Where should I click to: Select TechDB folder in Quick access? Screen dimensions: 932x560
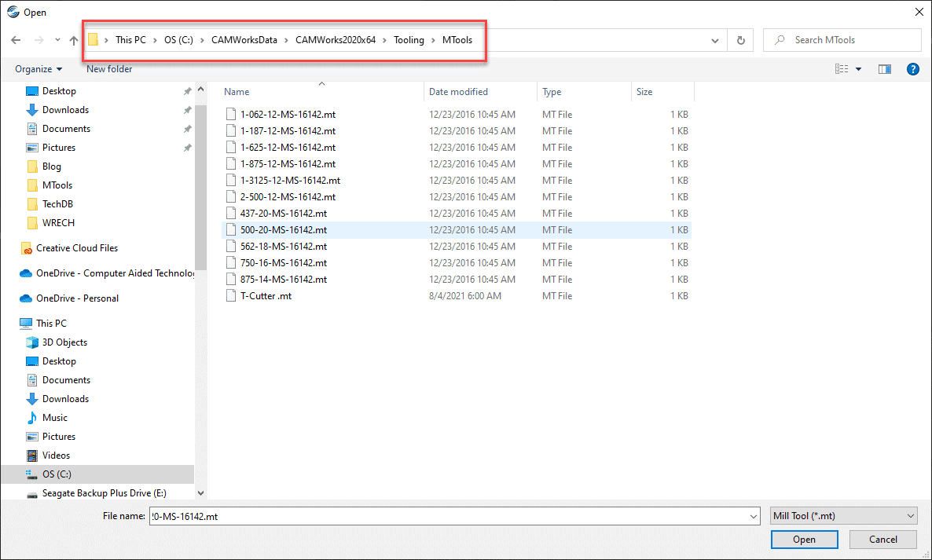pos(58,204)
